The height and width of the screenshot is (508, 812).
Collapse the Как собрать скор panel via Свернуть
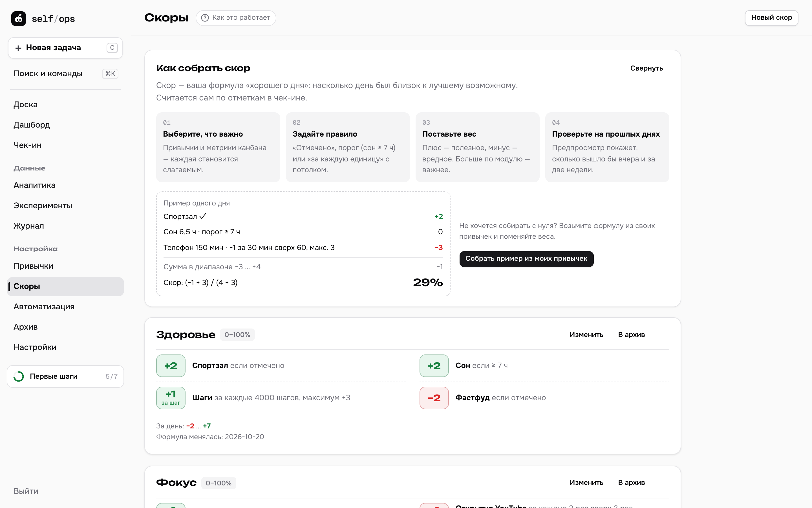[x=646, y=68]
